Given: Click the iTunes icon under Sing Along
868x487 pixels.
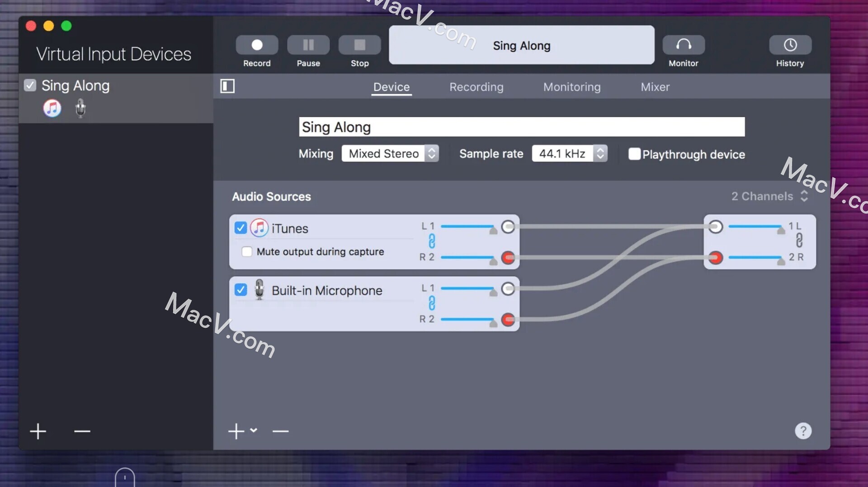Looking at the screenshot, I should 52,108.
